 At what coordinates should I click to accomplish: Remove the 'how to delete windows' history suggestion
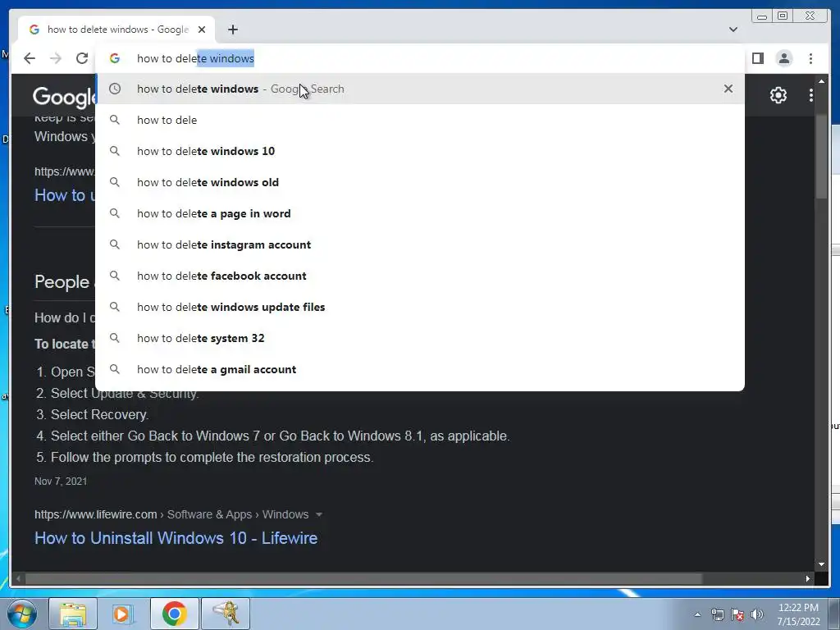(x=728, y=89)
